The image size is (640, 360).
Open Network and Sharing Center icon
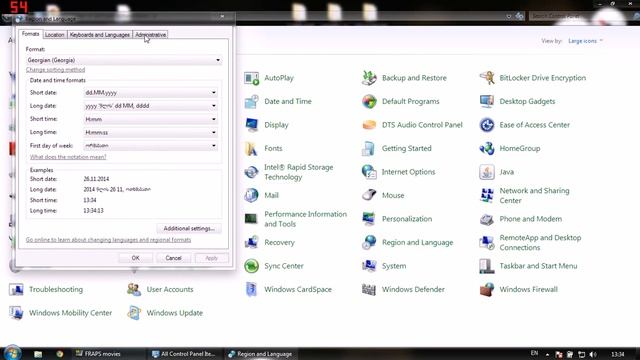487,196
